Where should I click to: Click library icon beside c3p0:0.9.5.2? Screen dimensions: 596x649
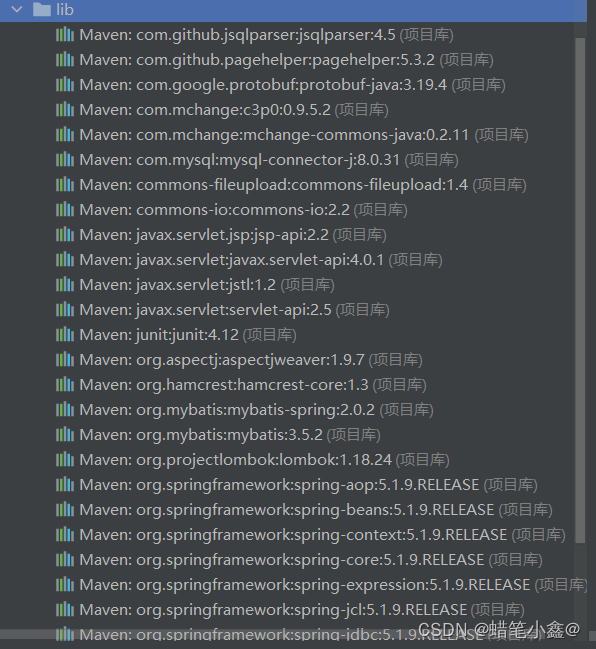point(65,110)
